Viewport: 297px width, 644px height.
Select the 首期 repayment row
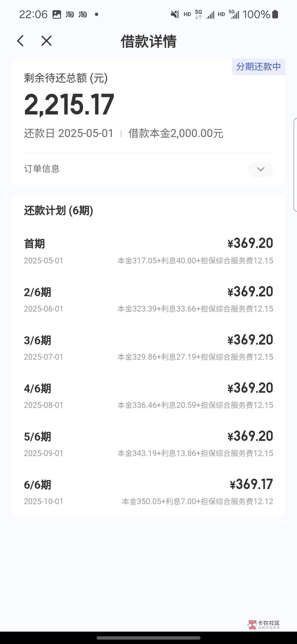[x=148, y=251]
